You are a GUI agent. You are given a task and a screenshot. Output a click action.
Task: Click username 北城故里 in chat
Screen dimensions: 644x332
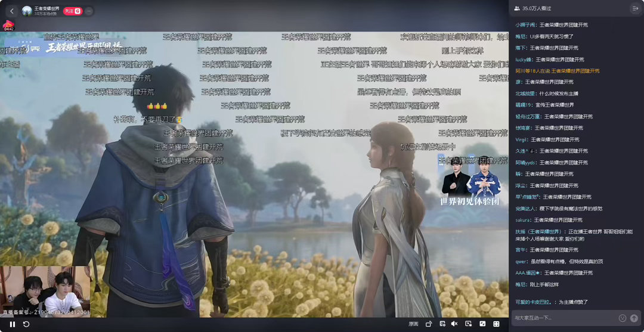pyautogui.click(x=525, y=94)
